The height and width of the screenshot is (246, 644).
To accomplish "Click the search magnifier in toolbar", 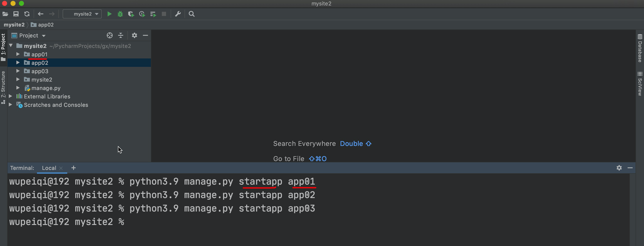I will coord(191,14).
